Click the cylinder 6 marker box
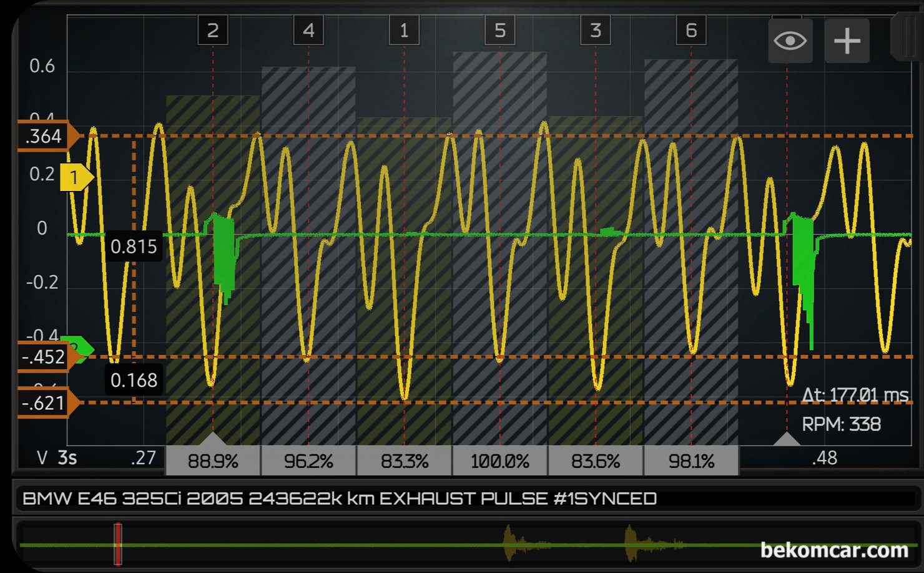This screenshot has width=924, height=573. point(691,31)
